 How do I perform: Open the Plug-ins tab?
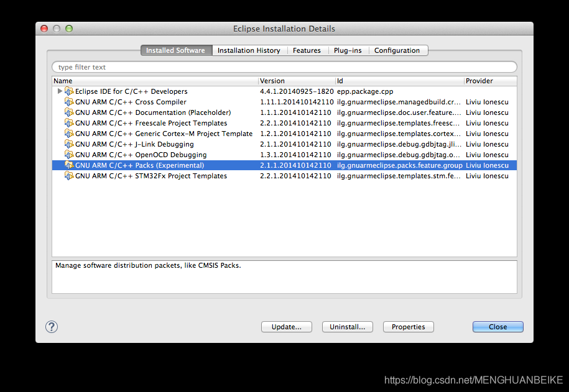tap(348, 50)
